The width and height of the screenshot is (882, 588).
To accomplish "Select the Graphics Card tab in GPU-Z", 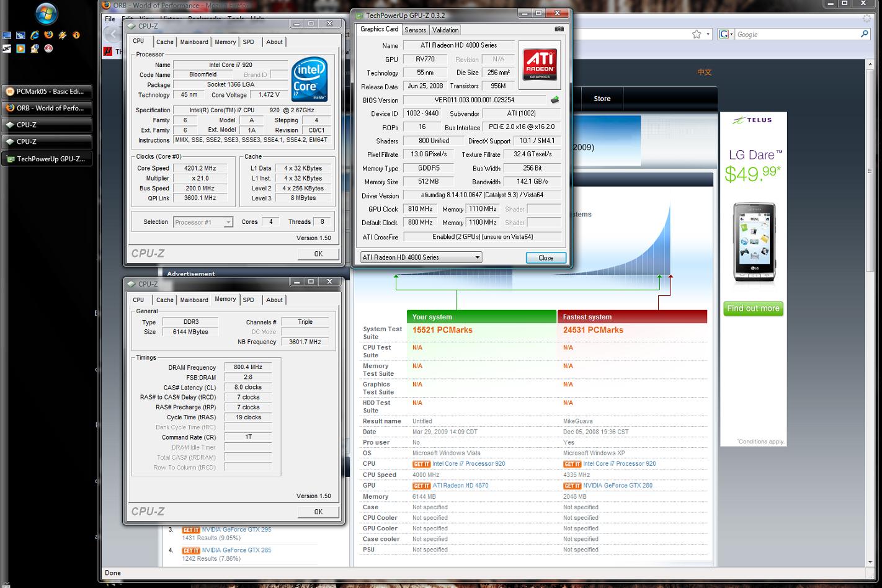I will (x=379, y=29).
